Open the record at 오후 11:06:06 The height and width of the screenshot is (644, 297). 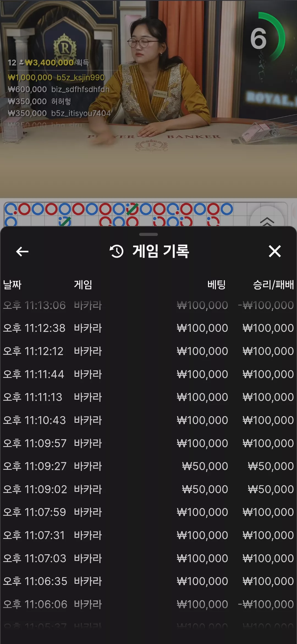pos(148,604)
